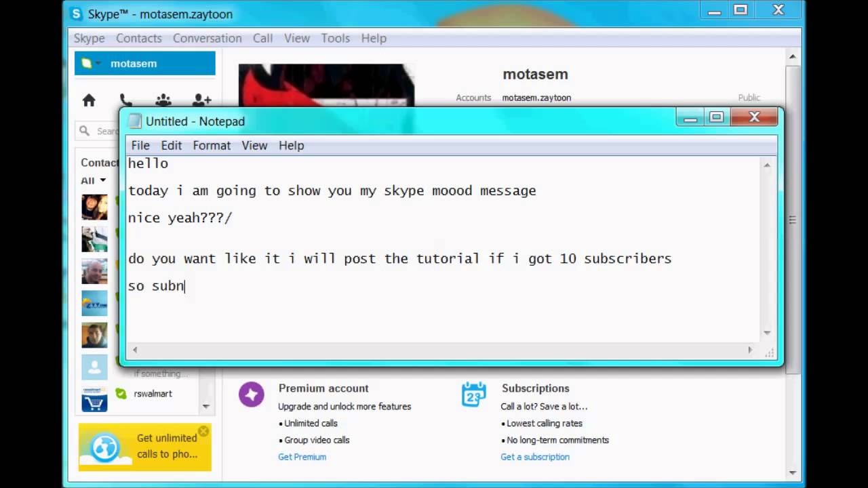Select the first contact avatar in list
The height and width of the screenshot is (488, 868).
click(x=94, y=207)
